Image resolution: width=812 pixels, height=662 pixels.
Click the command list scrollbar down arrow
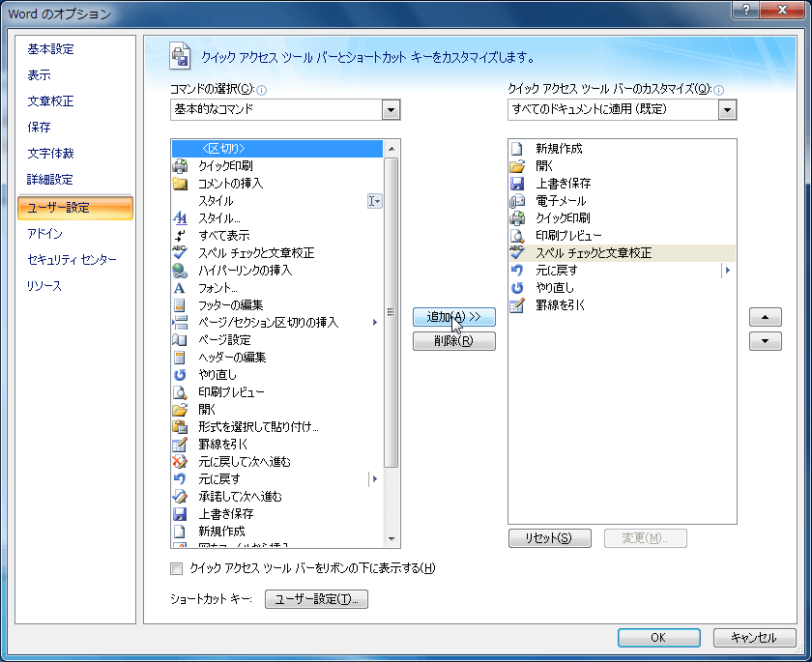point(391,539)
